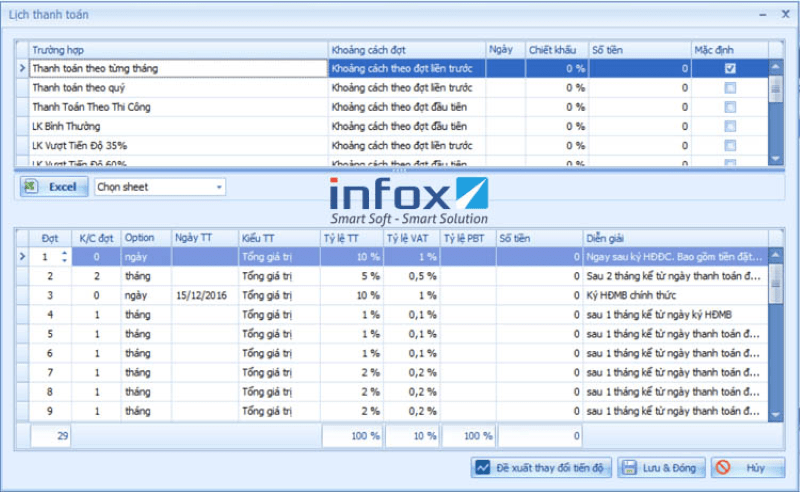Image resolution: width=800 pixels, height=492 pixels.
Task: Click the total 100 % Tỷ lệ TT summary cell
Action: tap(352, 436)
